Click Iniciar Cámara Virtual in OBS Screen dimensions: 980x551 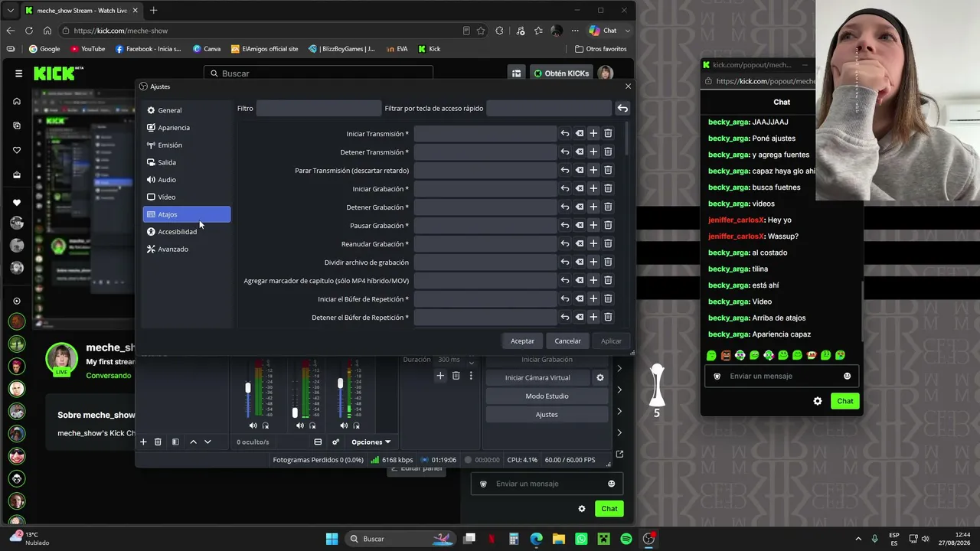point(537,377)
